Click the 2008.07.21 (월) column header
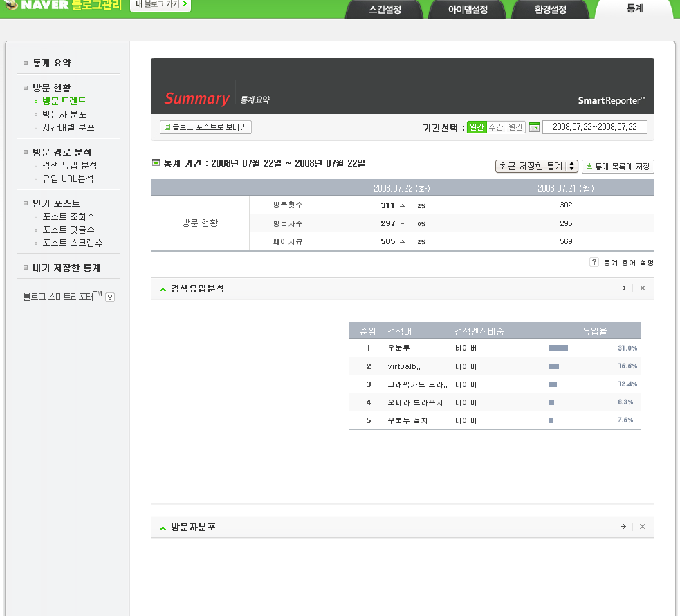This screenshot has height=616, width=680. point(565,188)
